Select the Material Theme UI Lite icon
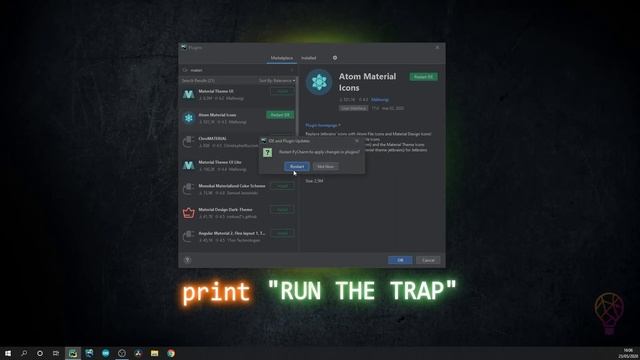640x360 pixels. click(189, 165)
